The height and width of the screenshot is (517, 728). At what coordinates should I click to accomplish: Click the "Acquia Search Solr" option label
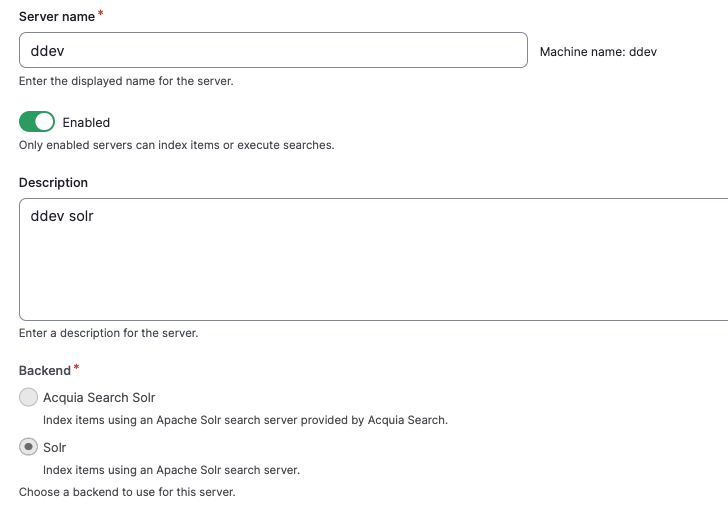coord(99,398)
